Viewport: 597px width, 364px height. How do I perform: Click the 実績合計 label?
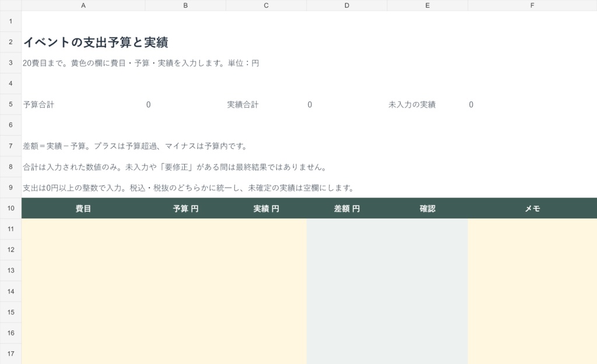243,105
